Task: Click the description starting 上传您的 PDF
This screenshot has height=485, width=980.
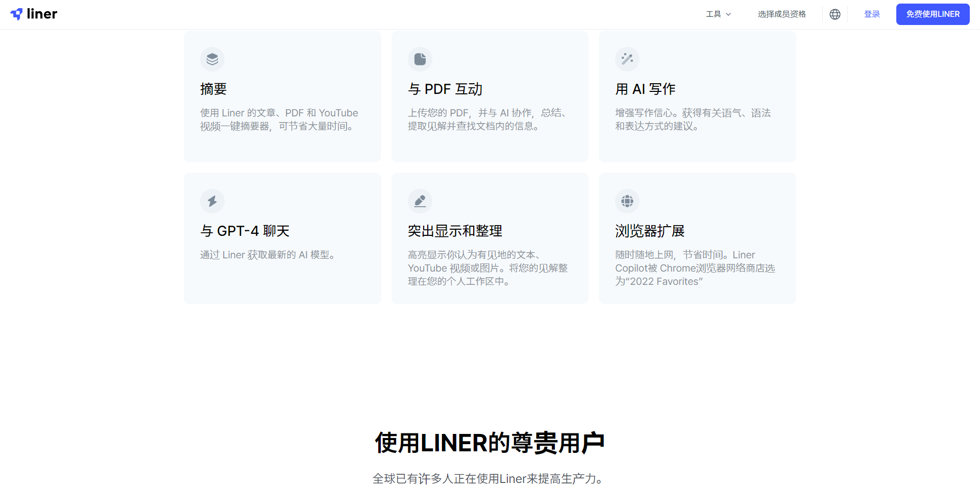Action: pos(488,119)
